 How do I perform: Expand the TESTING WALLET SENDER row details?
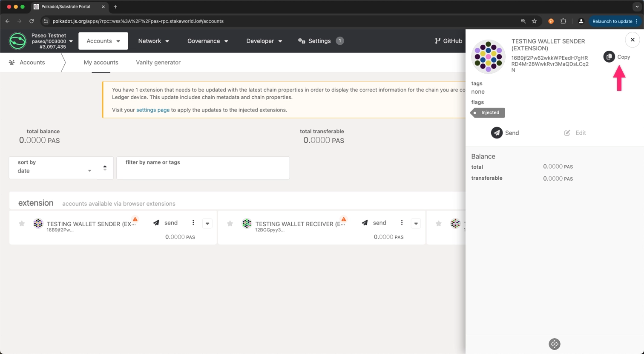point(207,224)
